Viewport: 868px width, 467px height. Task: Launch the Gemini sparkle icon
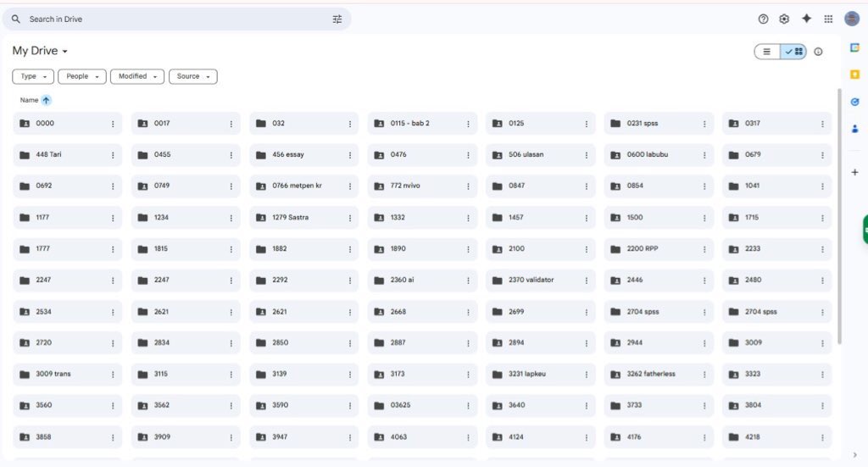pyautogui.click(x=807, y=19)
